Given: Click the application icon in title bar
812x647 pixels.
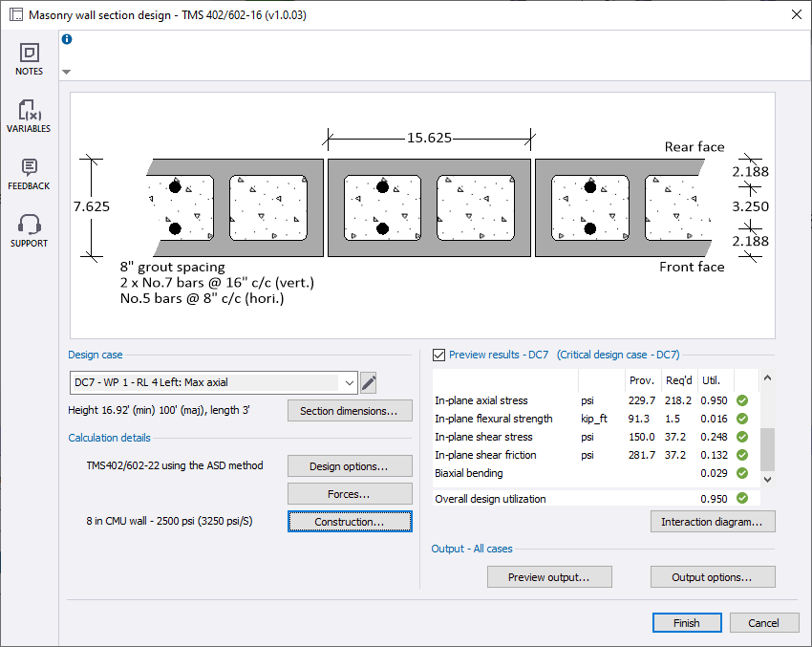Looking at the screenshot, I should 15,15.
